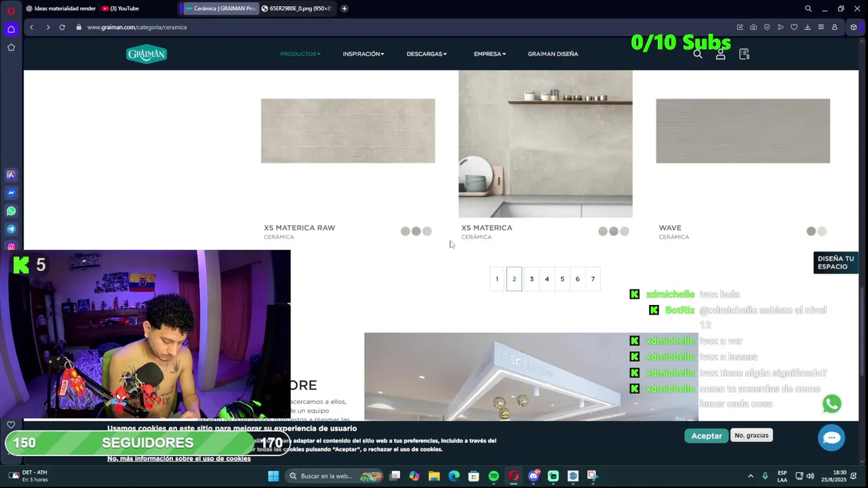Go to pagination page 4
868x488 pixels.
click(547, 279)
